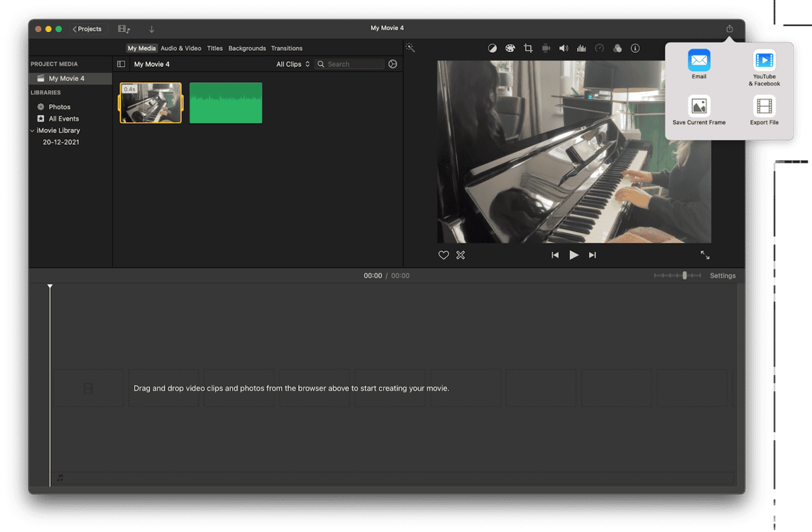Click the Noise Reduction and Equalizer icon
The image size is (812, 532).
582,48
